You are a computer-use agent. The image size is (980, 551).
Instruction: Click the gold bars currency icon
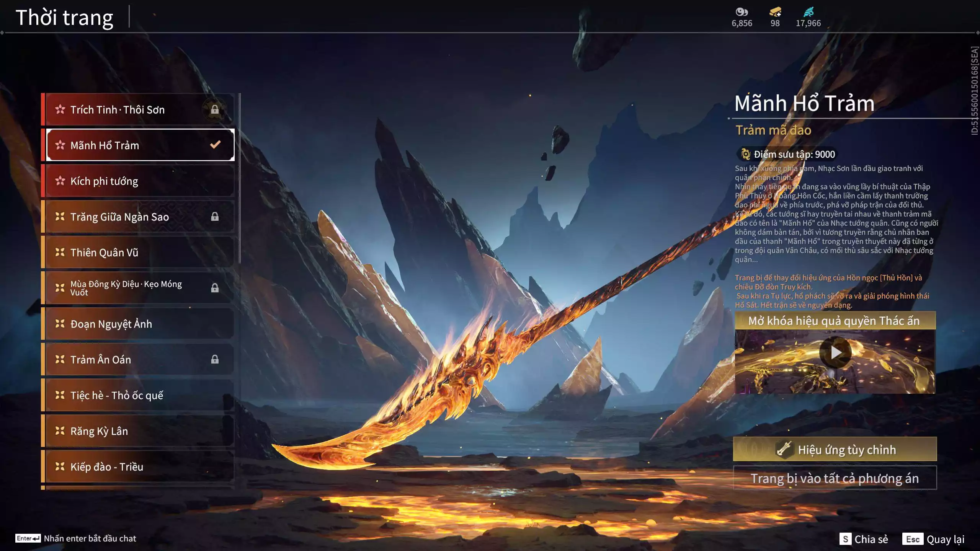point(775,12)
